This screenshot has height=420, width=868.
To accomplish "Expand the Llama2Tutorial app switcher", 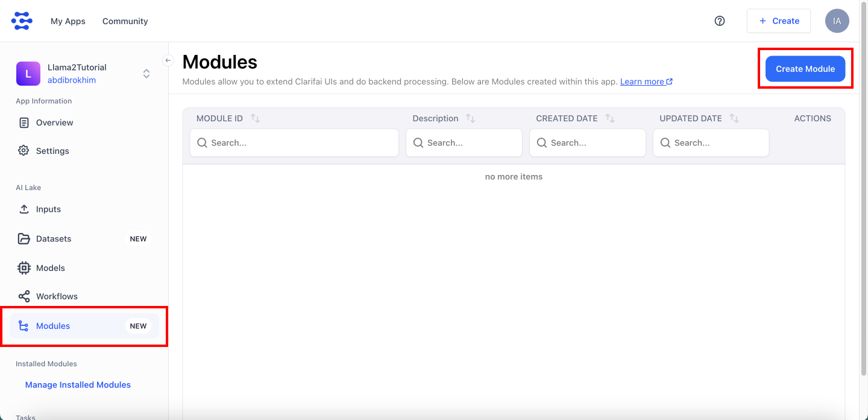I will tap(146, 74).
